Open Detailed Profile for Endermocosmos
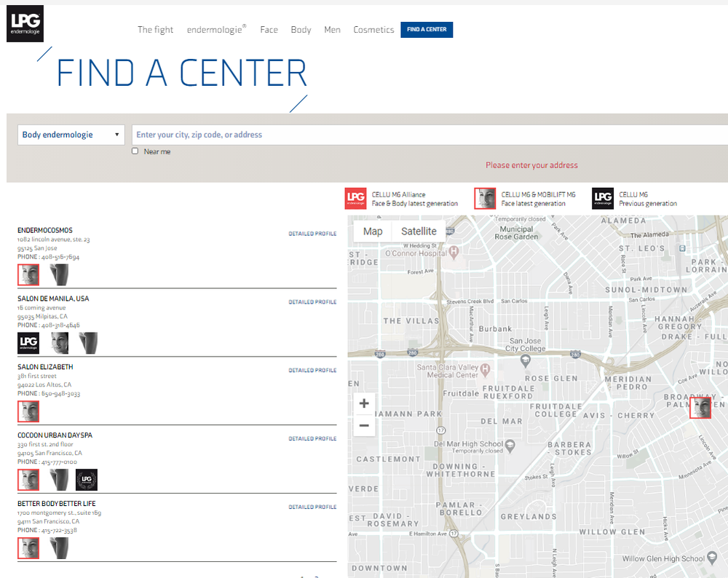This screenshot has height=578, width=728. tap(312, 234)
